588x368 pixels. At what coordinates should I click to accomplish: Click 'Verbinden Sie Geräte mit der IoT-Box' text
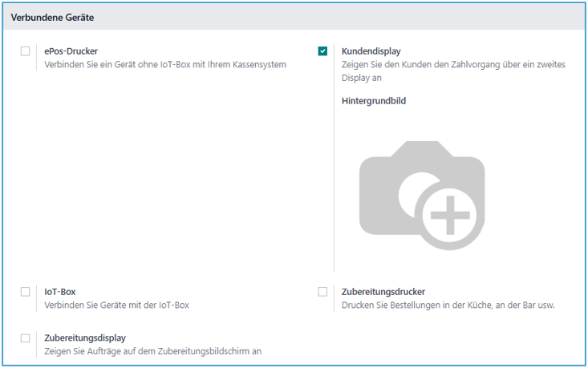[x=117, y=305]
